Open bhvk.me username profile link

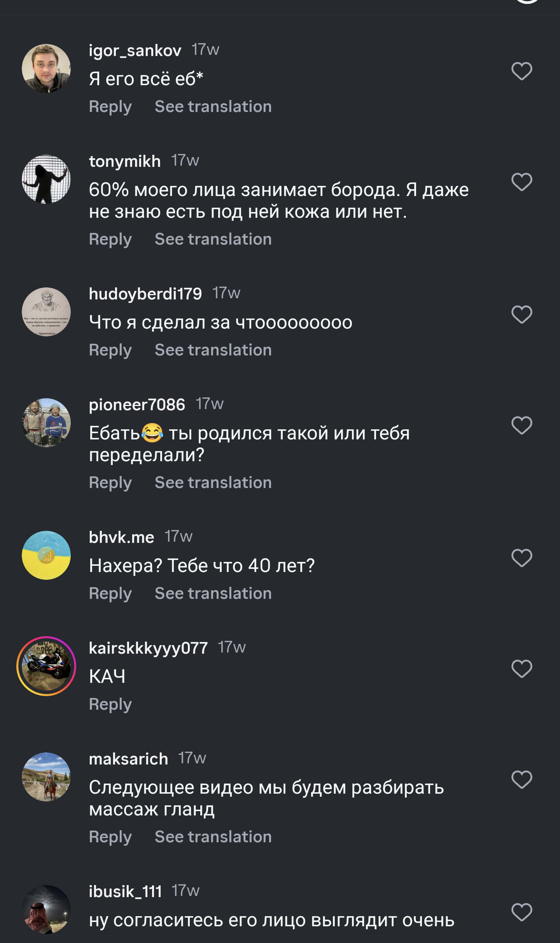tap(121, 537)
